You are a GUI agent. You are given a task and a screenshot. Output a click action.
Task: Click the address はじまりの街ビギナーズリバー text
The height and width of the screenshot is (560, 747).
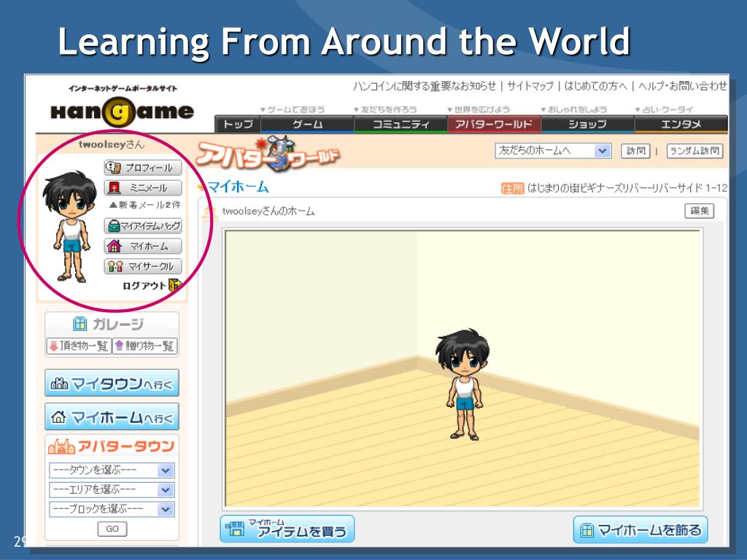627,188
